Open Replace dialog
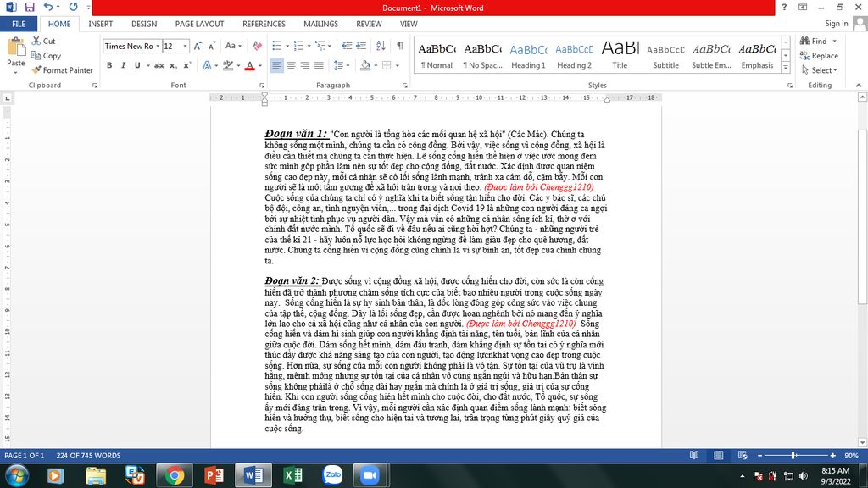This screenshot has width=868, height=488. click(819, 56)
